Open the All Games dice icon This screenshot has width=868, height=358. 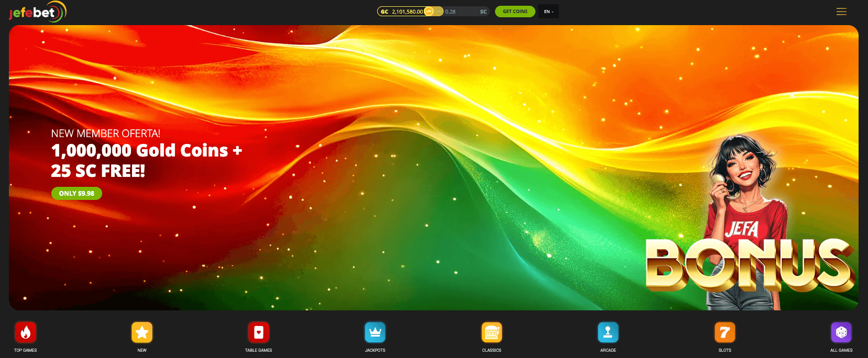841,332
